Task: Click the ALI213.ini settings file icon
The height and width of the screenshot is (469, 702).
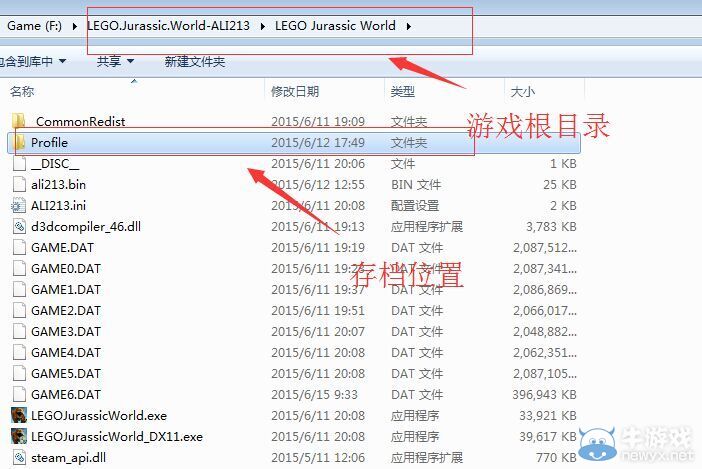Action: pyautogui.click(x=19, y=205)
